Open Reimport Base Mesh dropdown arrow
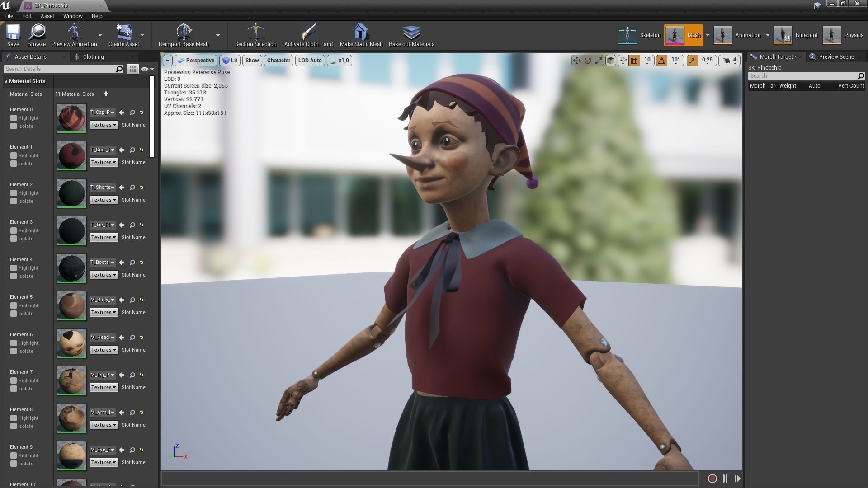 pyautogui.click(x=218, y=35)
